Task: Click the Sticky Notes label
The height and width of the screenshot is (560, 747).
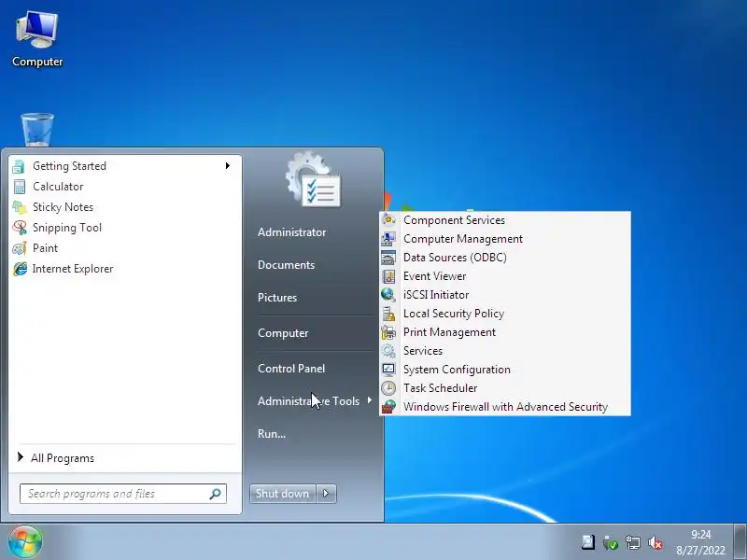Action: click(x=63, y=207)
